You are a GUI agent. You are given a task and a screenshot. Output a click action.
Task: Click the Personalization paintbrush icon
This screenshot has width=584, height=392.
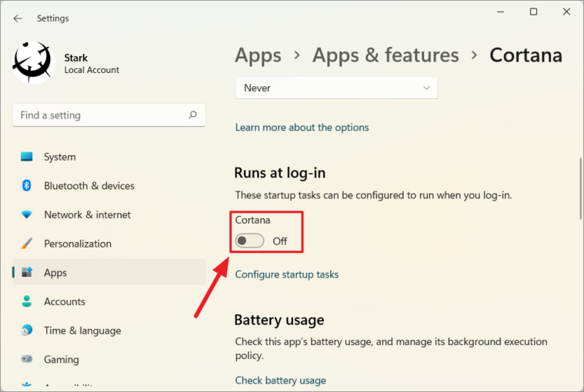pyautogui.click(x=26, y=244)
